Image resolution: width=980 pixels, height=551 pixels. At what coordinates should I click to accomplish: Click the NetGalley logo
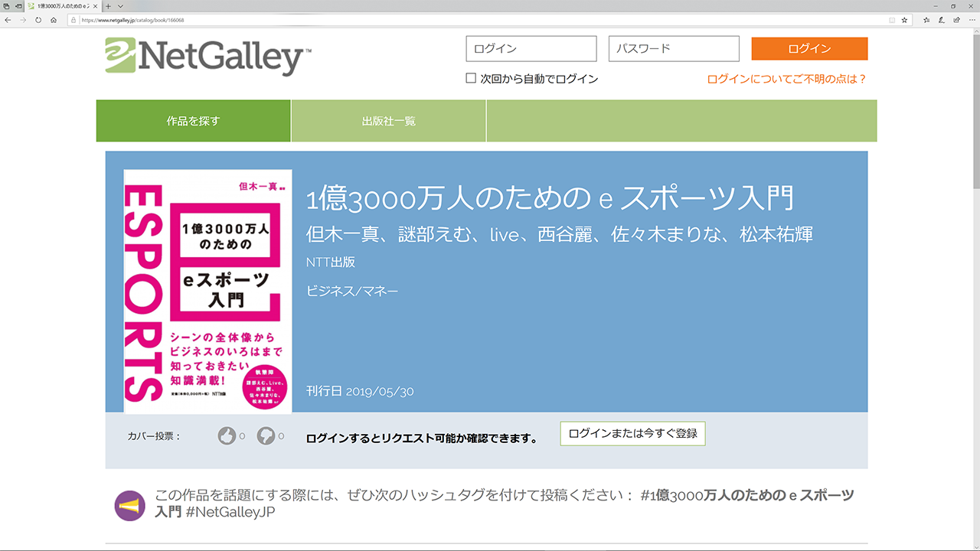tap(208, 56)
